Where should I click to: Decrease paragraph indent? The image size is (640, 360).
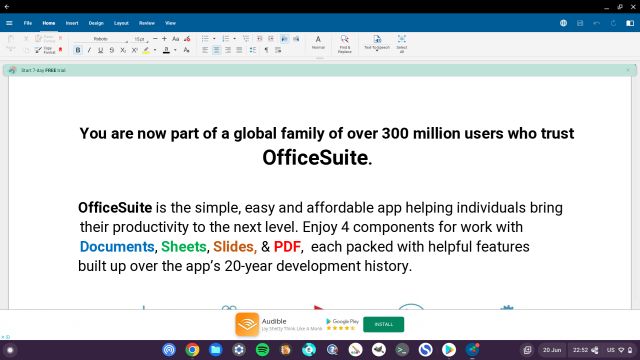pos(260,39)
